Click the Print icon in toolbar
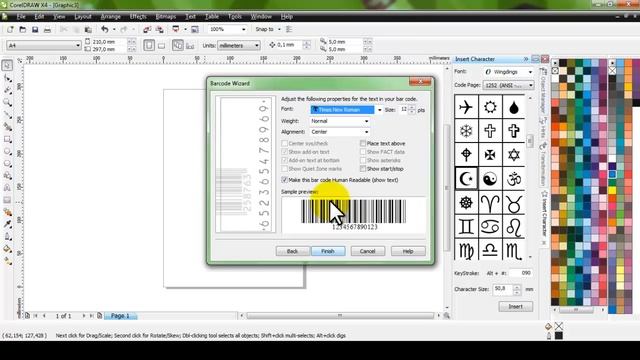 (x=47, y=29)
